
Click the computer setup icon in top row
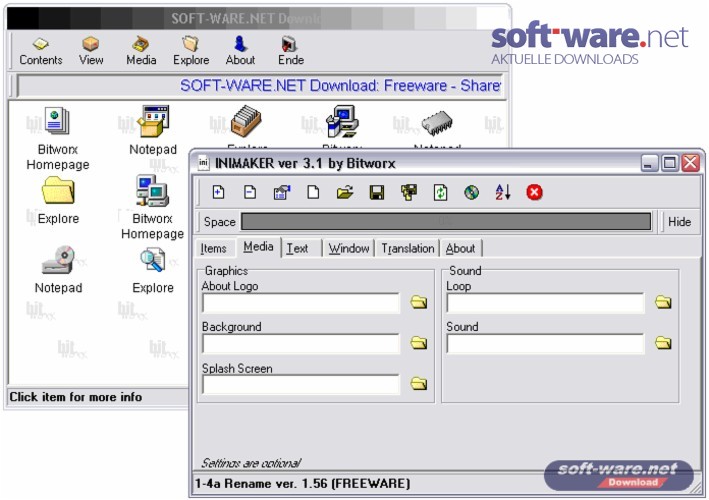[x=342, y=121]
